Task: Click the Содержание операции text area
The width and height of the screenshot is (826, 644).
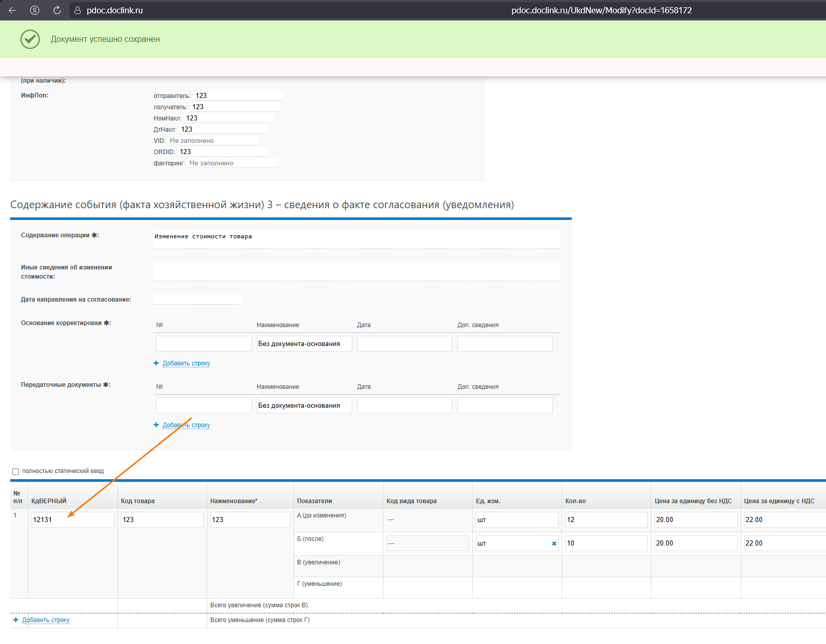Action: 357,240
